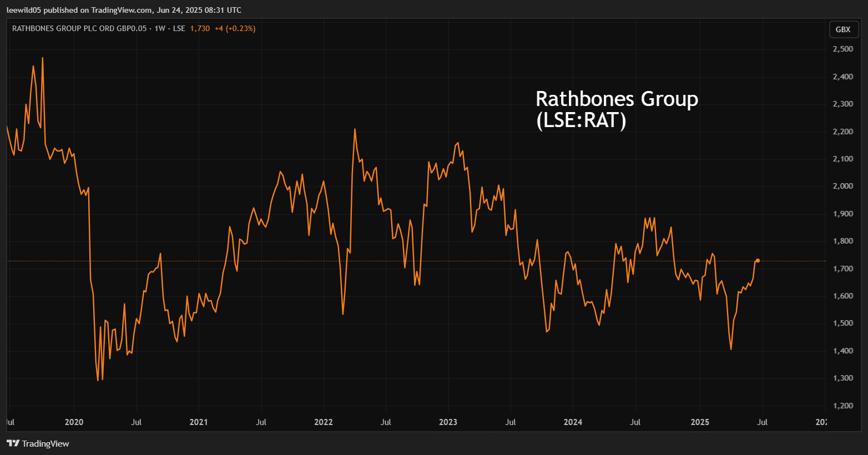This screenshot has height=455, width=868.
Task: Click the Jul label after 2025
Action: click(763, 422)
